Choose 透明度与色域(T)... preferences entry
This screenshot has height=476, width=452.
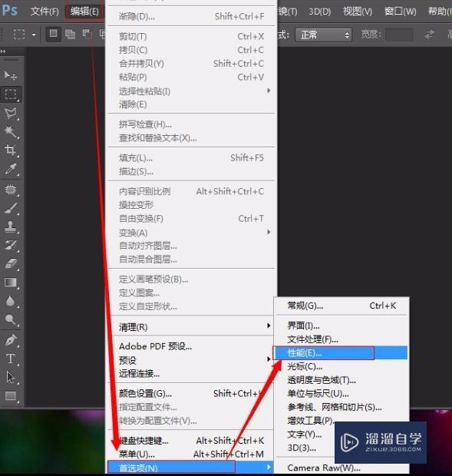click(x=341, y=380)
